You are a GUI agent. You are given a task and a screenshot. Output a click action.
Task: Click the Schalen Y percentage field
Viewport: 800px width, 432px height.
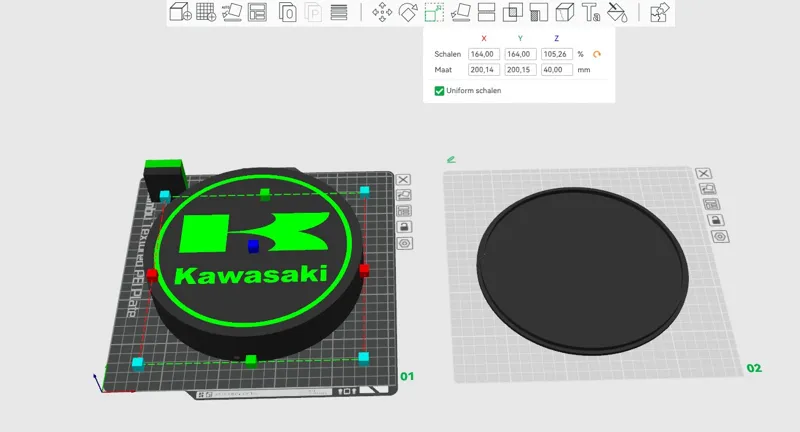520,54
